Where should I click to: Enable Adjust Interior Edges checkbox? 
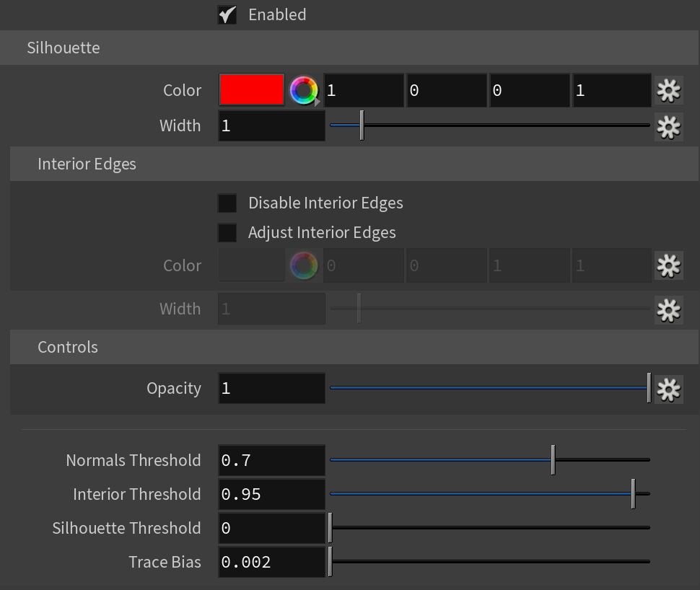pos(227,232)
